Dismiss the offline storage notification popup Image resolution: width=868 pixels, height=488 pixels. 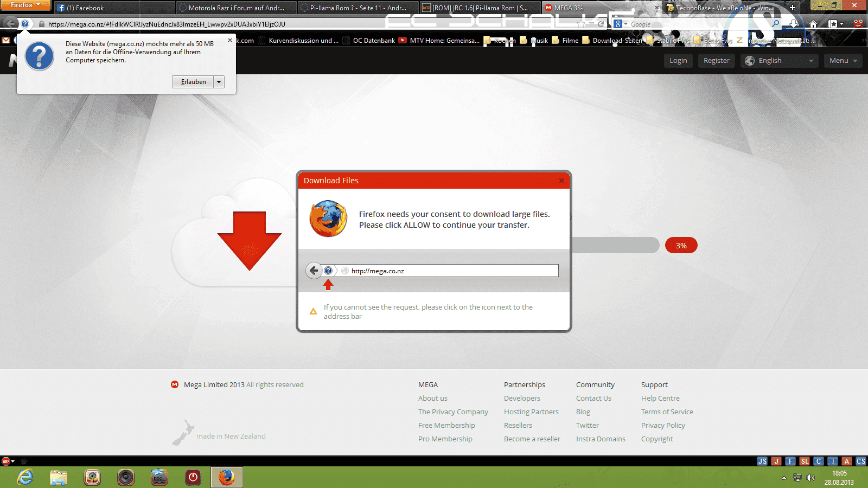pos(230,40)
